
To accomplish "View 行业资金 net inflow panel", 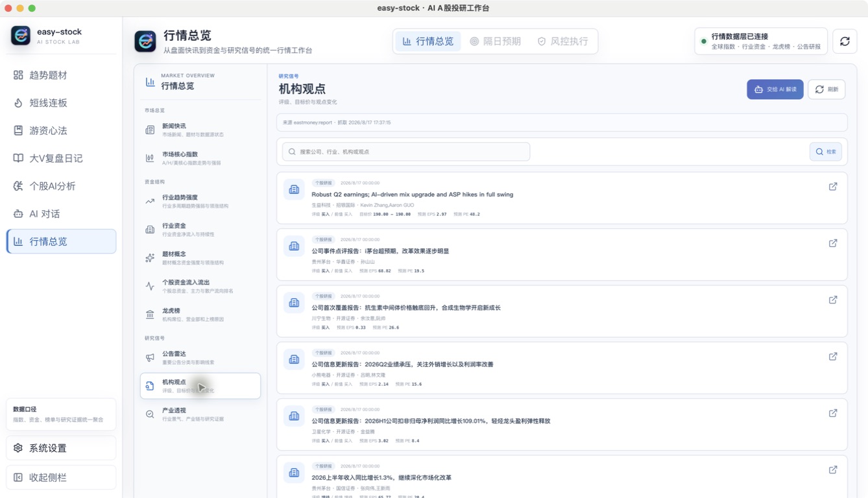I will [x=200, y=230].
